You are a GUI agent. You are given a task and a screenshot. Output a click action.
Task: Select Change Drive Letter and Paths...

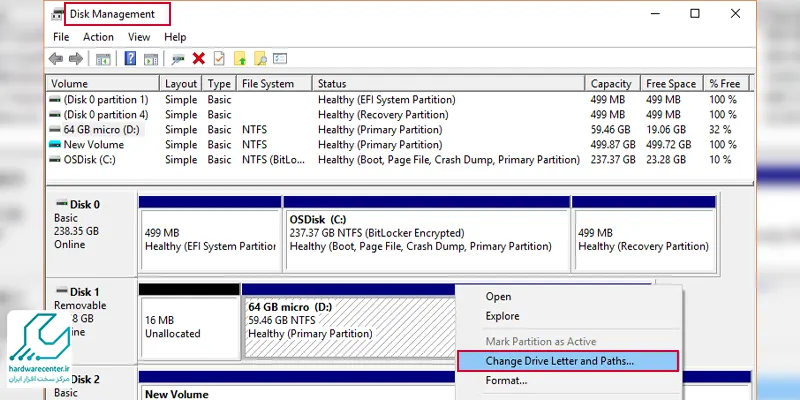568,361
